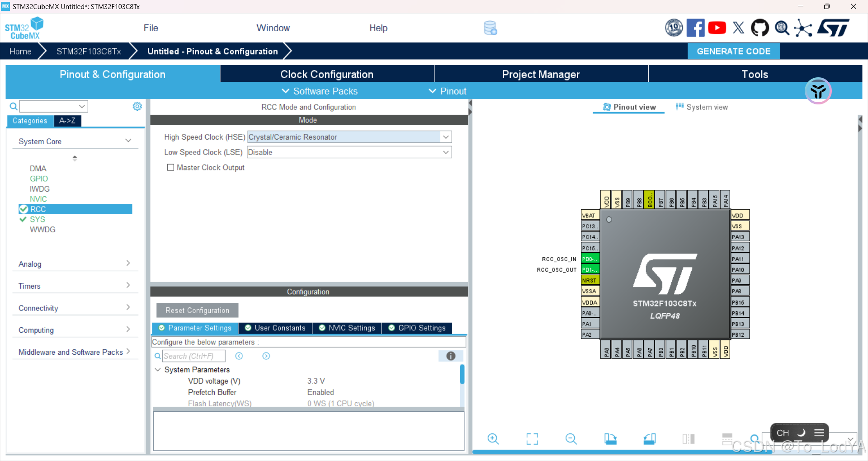This screenshot has height=461, width=868.
Task: Expand the Timers category
Action: tap(128, 285)
